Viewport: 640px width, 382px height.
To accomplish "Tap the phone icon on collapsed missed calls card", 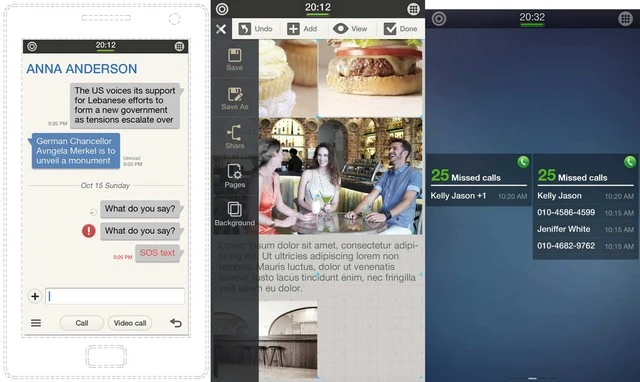I will tap(523, 162).
